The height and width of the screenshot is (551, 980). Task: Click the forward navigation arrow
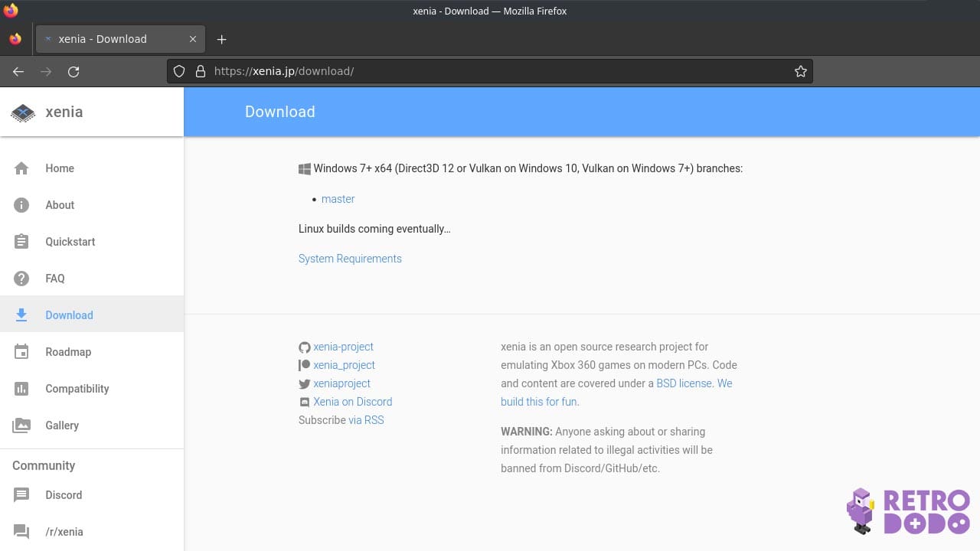[46, 71]
